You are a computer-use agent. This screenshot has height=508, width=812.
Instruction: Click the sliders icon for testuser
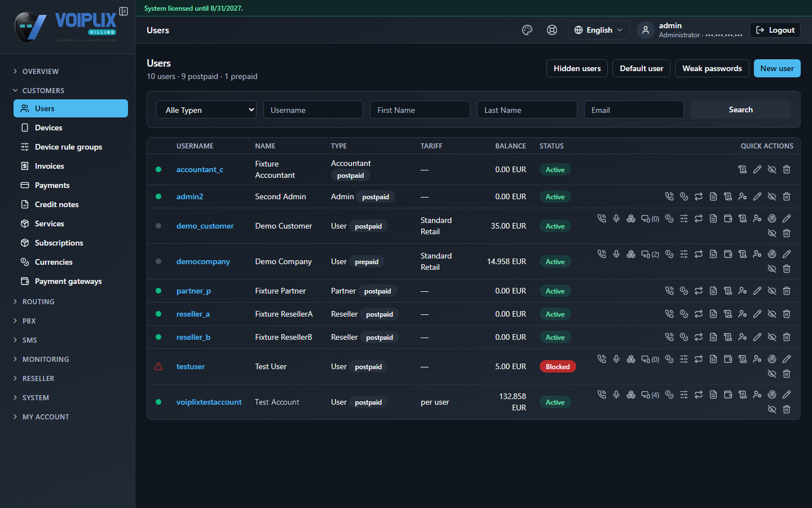click(x=684, y=359)
